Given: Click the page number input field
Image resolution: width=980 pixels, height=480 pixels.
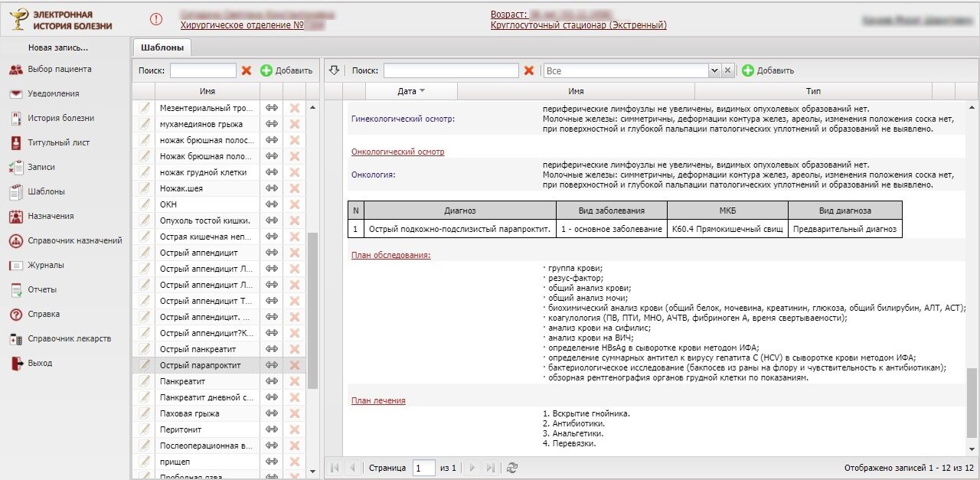Looking at the screenshot, I should pos(423,468).
